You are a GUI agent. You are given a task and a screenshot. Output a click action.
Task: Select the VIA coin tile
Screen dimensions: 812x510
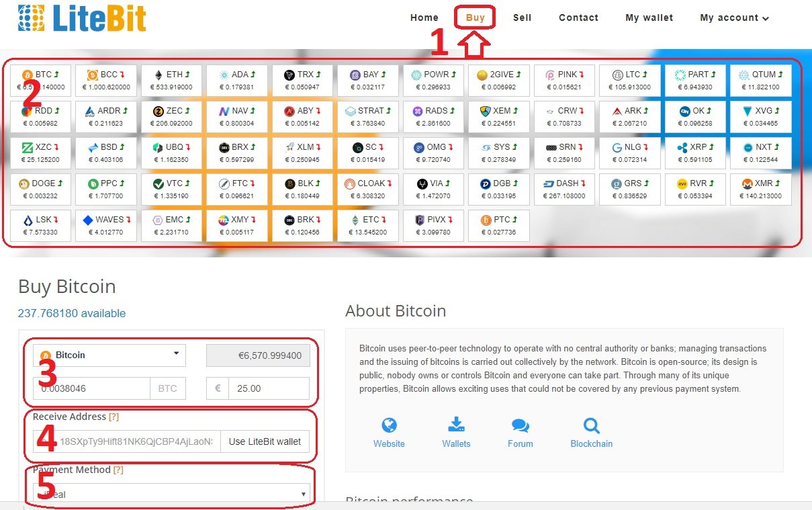(435, 189)
